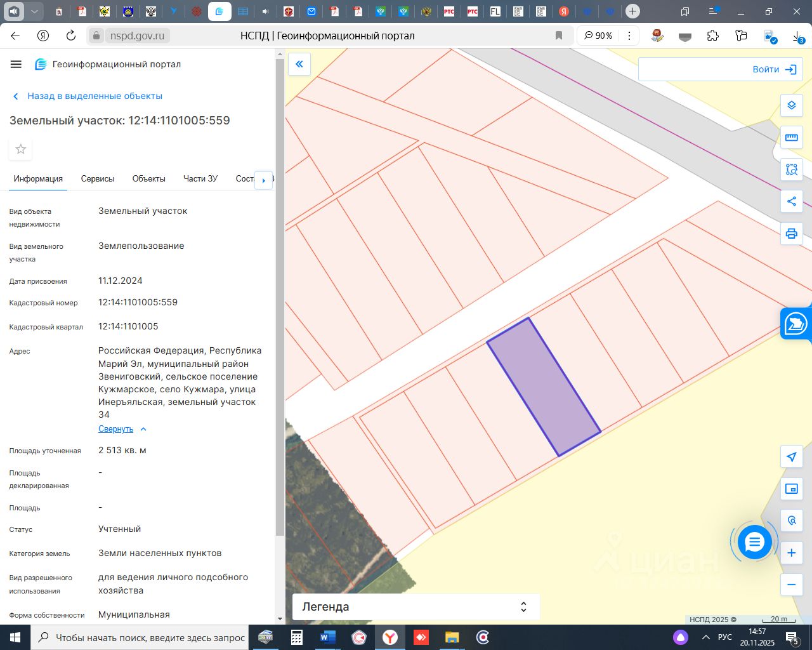Open the feedback widget on the right edge
The image size is (812, 650).
pos(796,324)
